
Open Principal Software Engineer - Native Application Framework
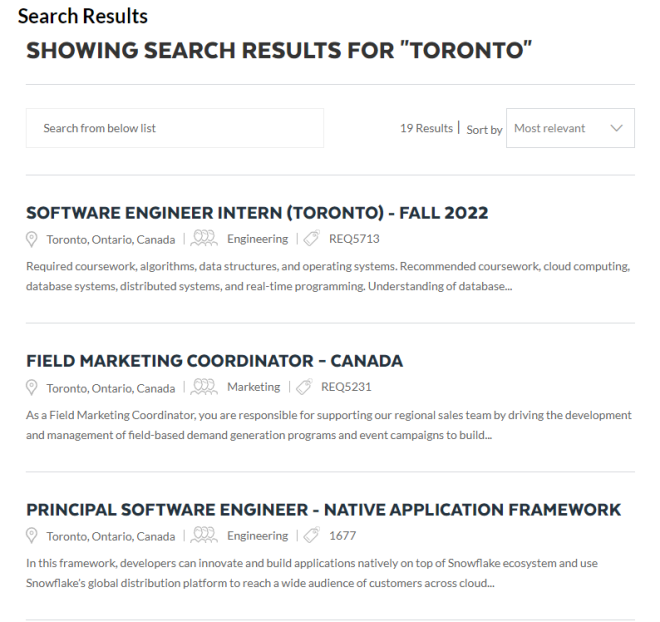pos(323,510)
